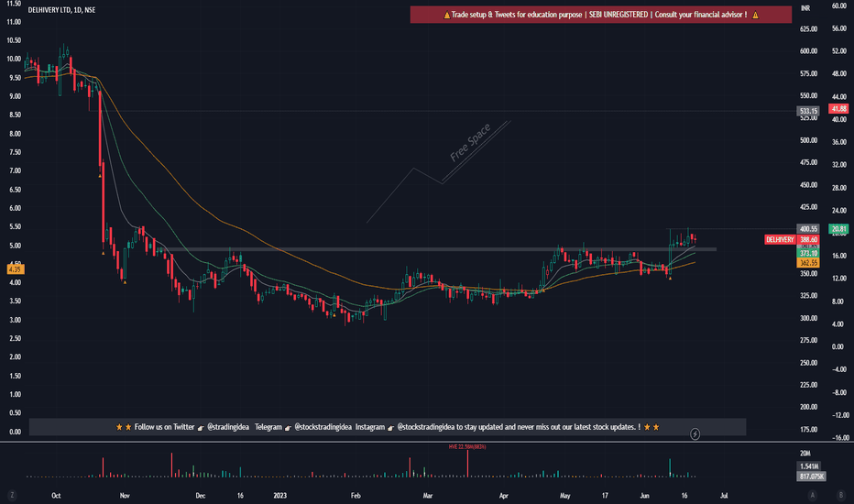Image resolution: width=854 pixels, height=504 pixels.
Task: Click the lightning go-to-realtime icon
Action: (x=695, y=434)
